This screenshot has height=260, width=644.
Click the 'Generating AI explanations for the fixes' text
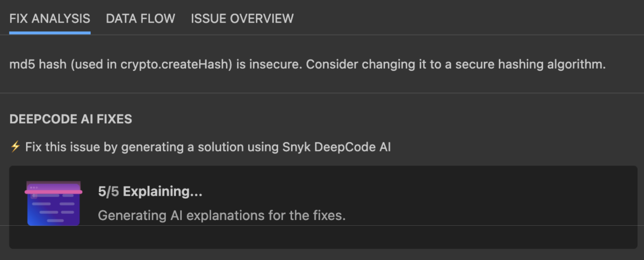click(x=222, y=215)
